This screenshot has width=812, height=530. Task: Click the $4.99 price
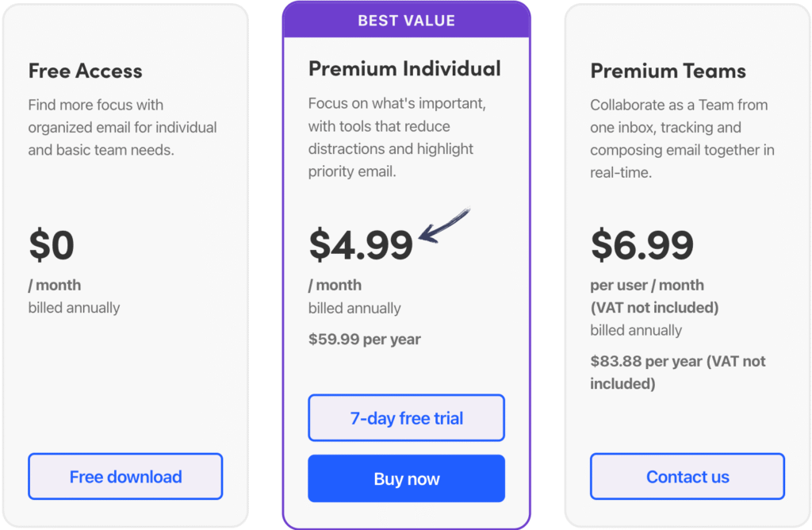coord(361,245)
